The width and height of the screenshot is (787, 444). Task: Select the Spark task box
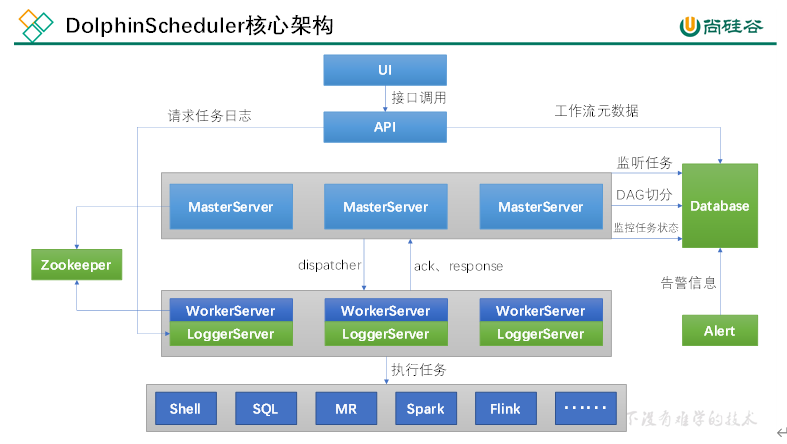pyautogui.click(x=425, y=408)
